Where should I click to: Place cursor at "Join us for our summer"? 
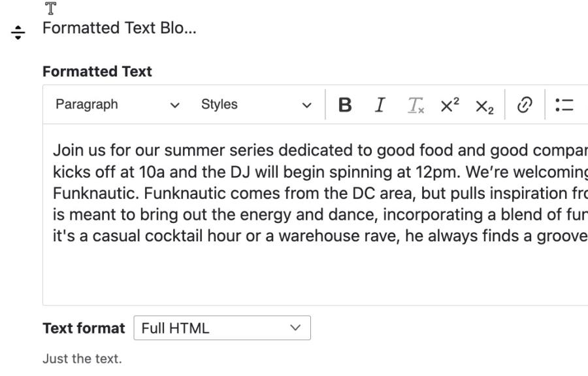tap(118, 150)
